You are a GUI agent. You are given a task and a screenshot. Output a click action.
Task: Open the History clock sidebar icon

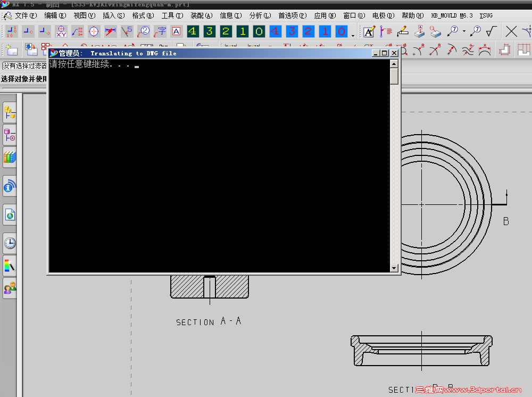click(10, 243)
